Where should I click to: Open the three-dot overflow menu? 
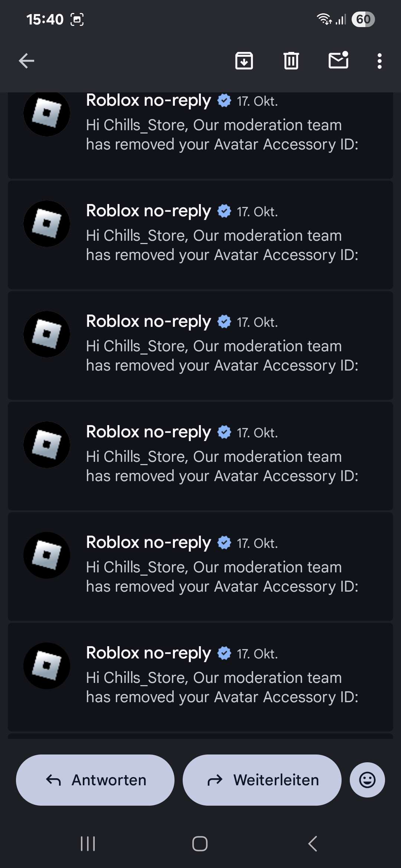[379, 61]
